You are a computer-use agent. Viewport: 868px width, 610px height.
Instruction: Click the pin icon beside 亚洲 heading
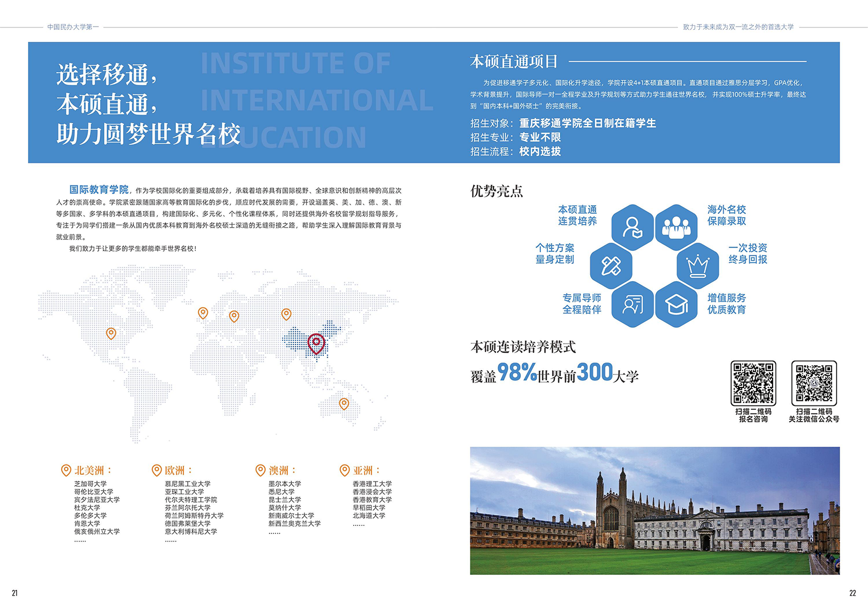344,470
